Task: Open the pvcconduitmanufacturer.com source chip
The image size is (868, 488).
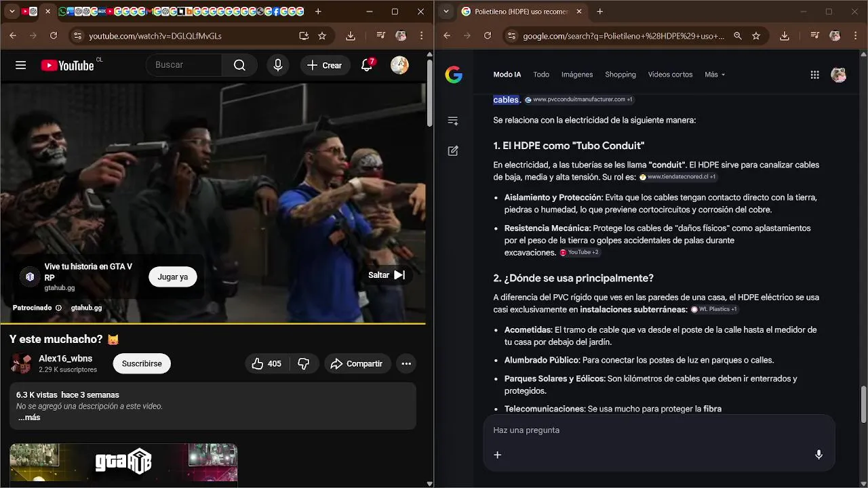Action: tap(578, 100)
